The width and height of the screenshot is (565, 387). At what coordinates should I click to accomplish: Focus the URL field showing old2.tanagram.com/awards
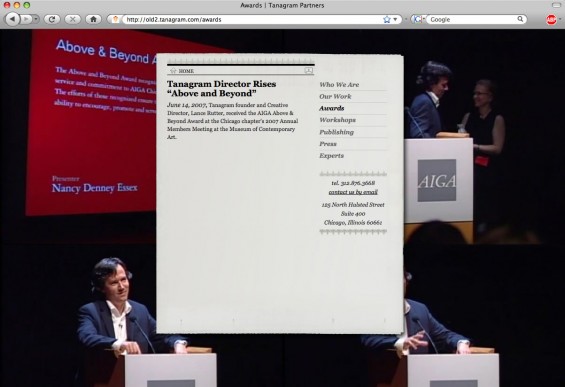(x=252, y=19)
